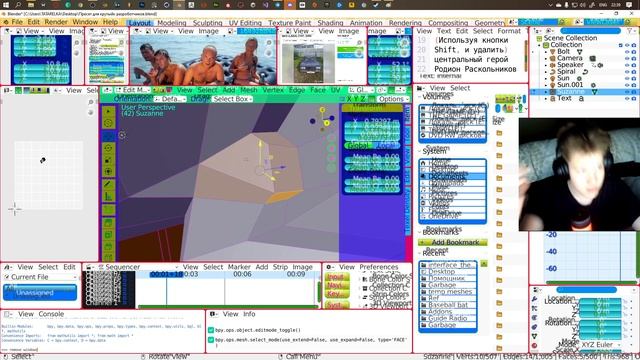Click the Windows Start button on taskbar
This screenshot has height=360, width=640.
click(x=6, y=5)
